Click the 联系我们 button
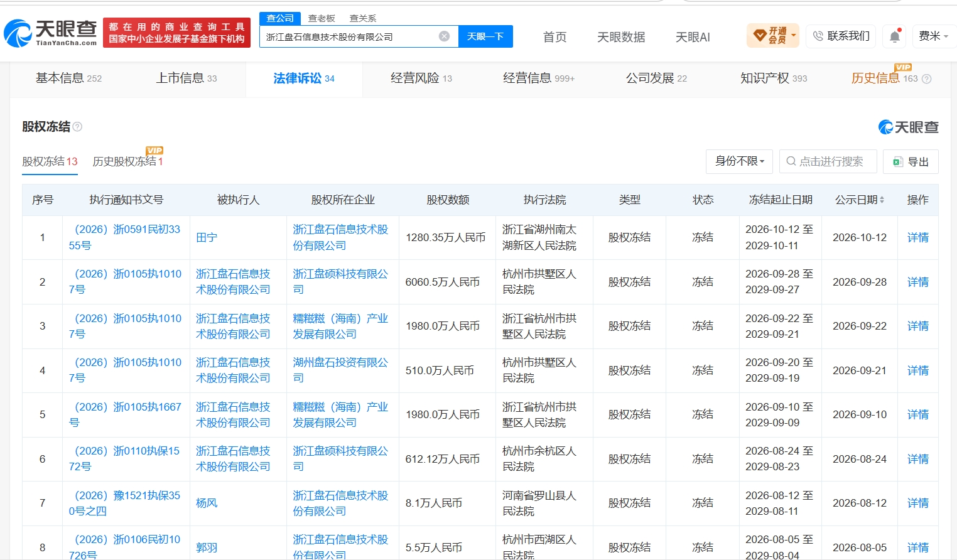Image resolution: width=957 pixels, height=560 pixels. (x=841, y=36)
